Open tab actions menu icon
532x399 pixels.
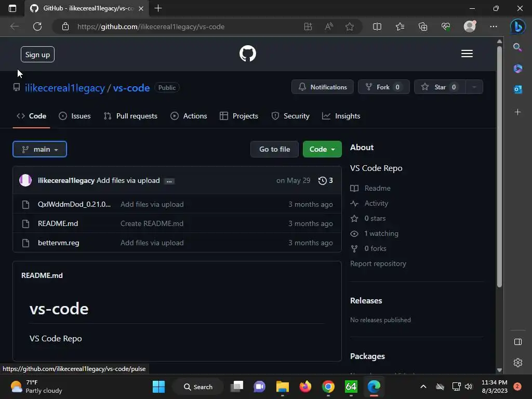click(x=12, y=8)
